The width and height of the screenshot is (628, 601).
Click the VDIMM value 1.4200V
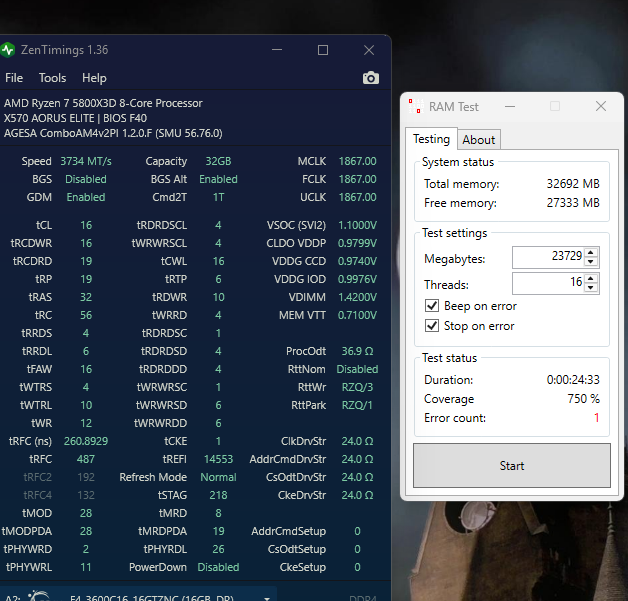(357, 297)
